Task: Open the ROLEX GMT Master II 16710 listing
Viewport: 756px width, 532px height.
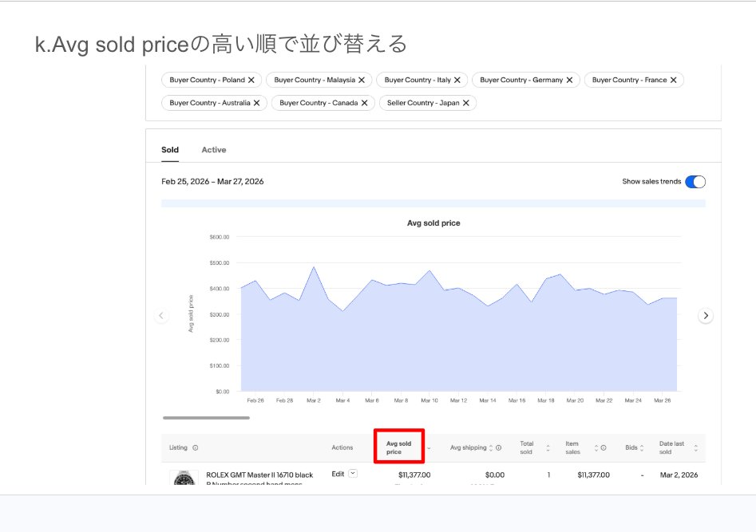Action: (259, 475)
